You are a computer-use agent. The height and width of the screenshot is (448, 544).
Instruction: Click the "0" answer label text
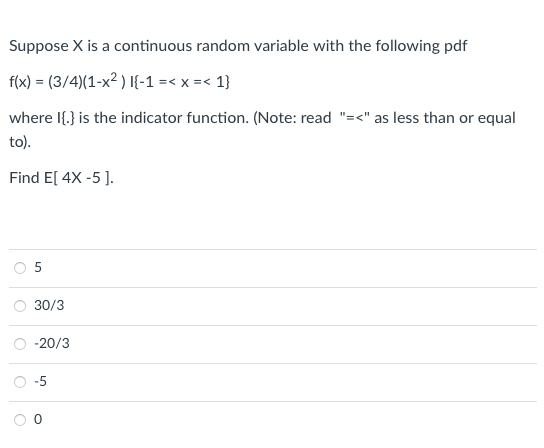click(x=38, y=420)
